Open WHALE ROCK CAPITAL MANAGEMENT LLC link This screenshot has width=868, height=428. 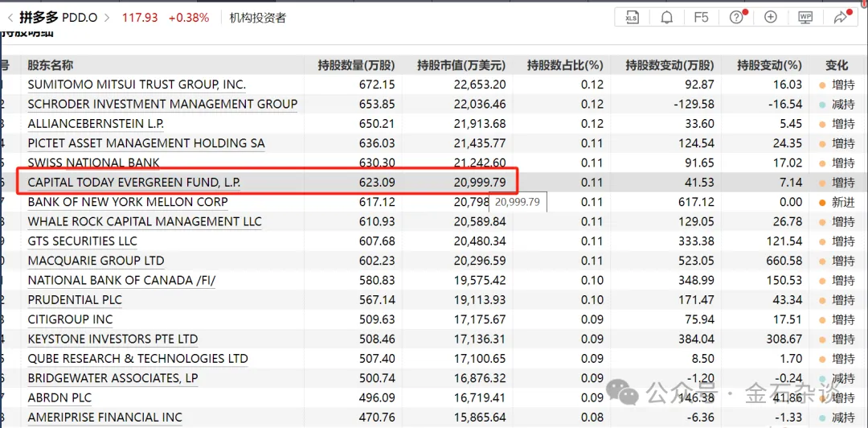[x=145, y=222]
